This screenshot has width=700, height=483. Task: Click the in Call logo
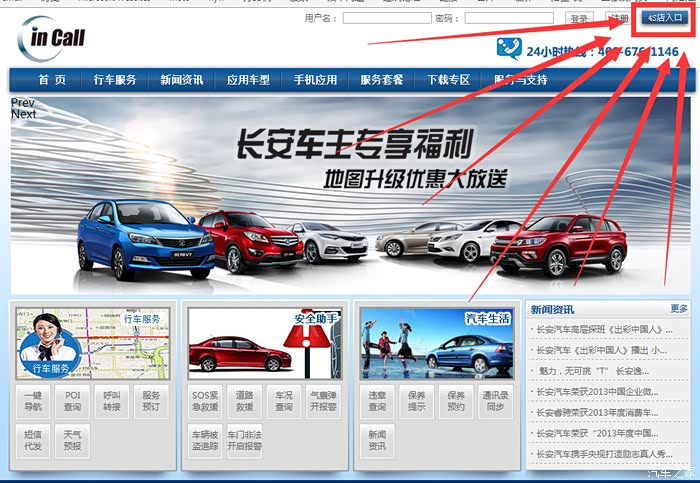(51, 38)
